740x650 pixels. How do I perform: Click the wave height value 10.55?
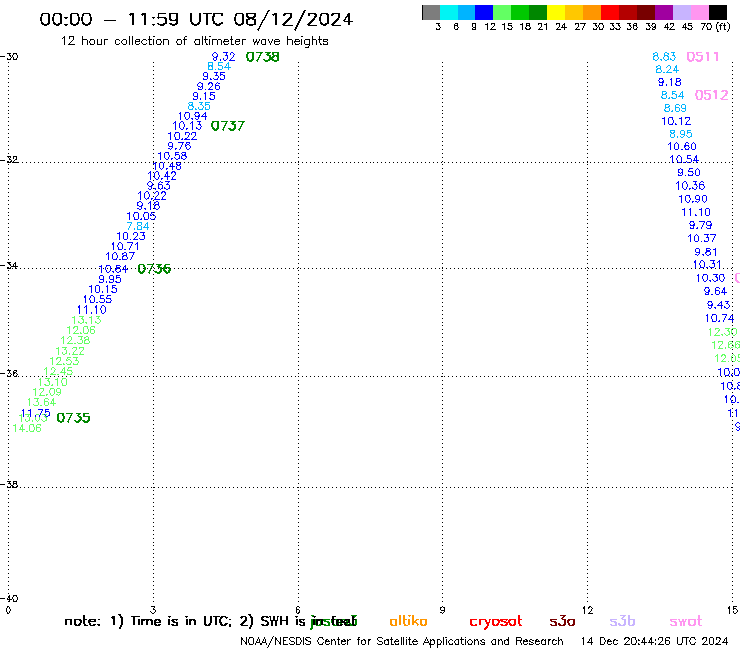(98, 300)
